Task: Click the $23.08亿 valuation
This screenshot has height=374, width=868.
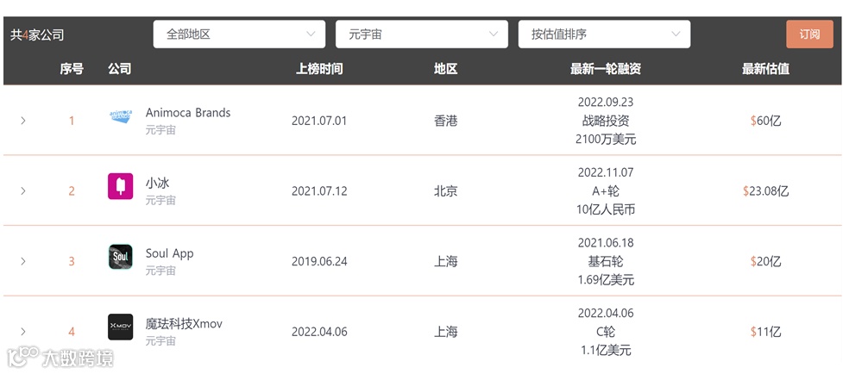Action: (765, 190)
